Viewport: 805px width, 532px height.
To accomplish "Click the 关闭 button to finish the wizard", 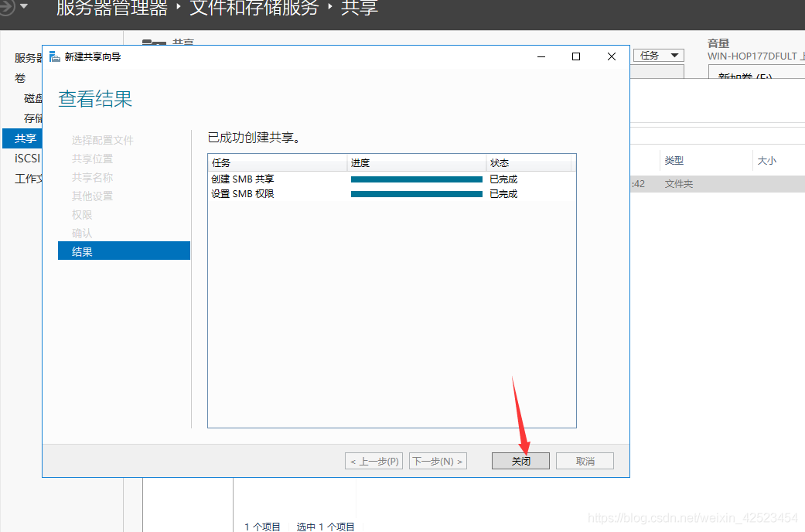I will (x=520, y=460).
